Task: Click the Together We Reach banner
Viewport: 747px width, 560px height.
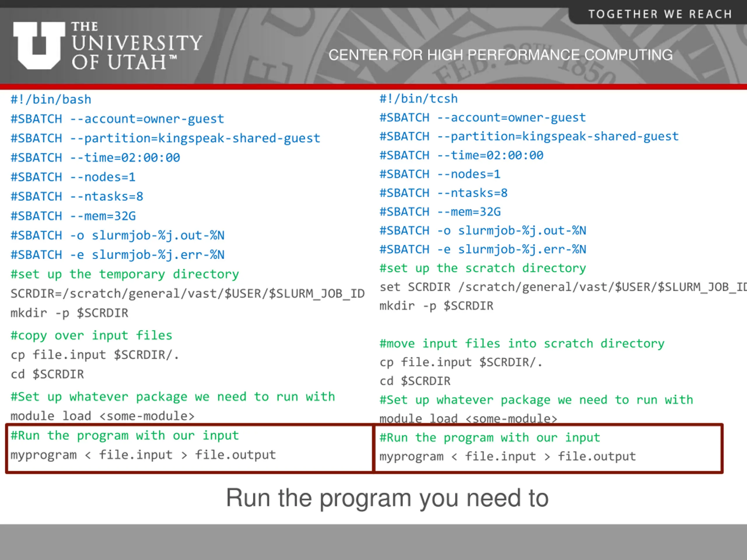Action: point(660,14)
